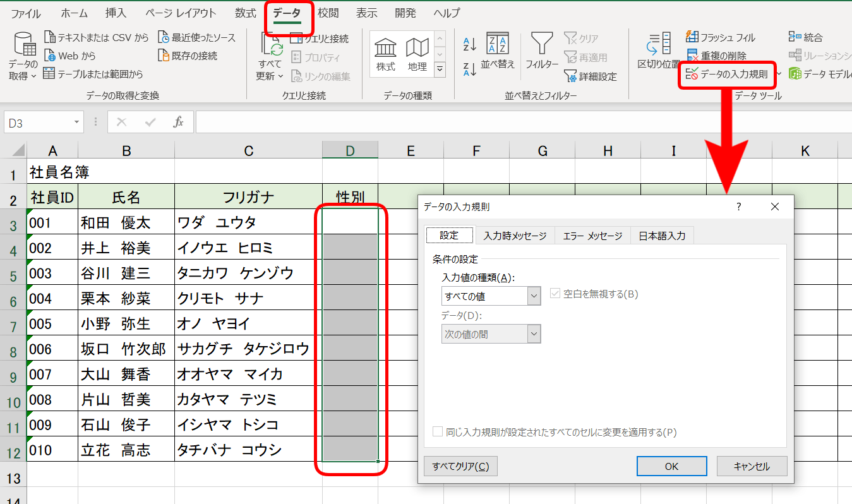Select cell with ID 007
This screenshot has height=504, width=852.
[52, 373]
